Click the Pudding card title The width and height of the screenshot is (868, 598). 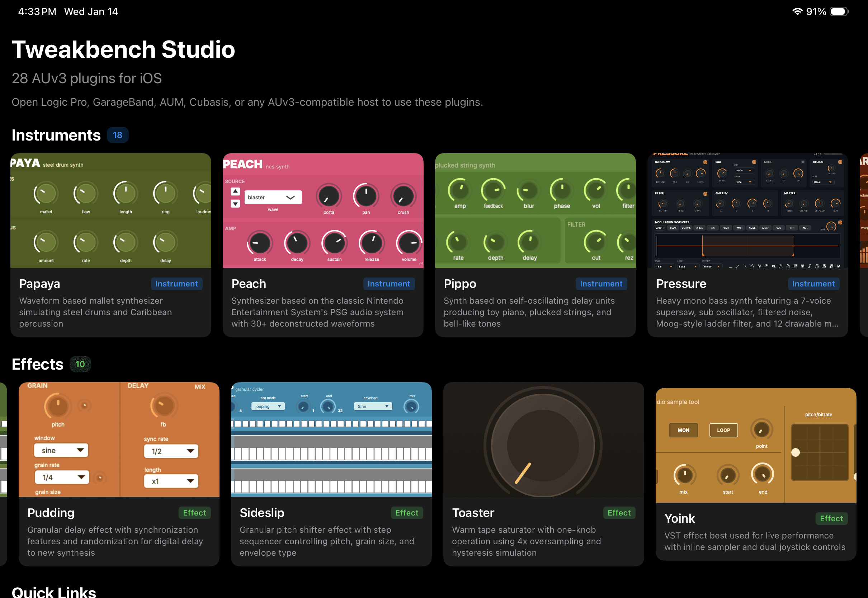pyautogui.click(x=51, y=513)
